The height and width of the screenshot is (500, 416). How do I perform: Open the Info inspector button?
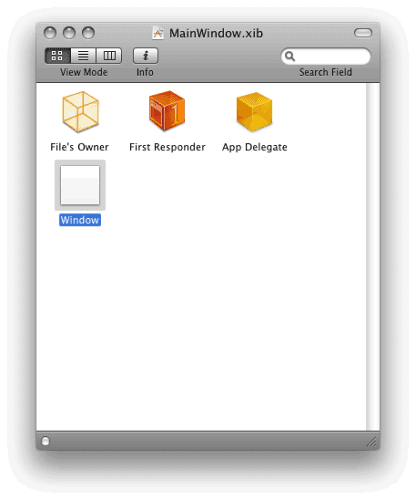click(145, 55)
